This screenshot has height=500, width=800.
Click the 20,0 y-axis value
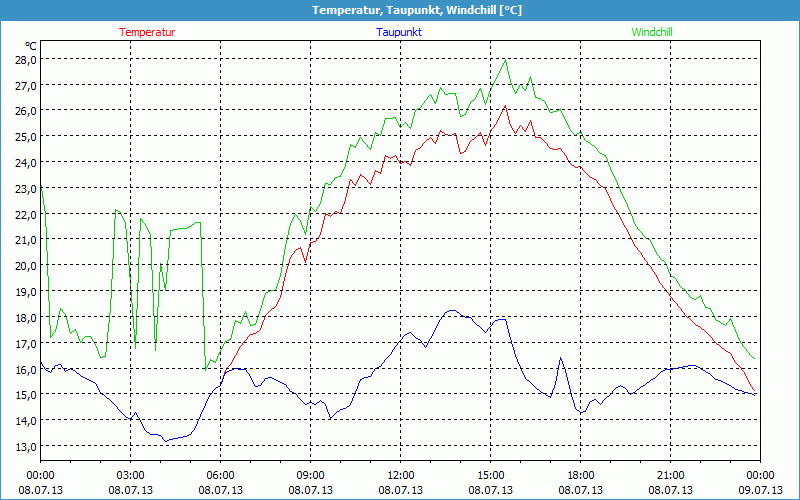click(27, 266)
